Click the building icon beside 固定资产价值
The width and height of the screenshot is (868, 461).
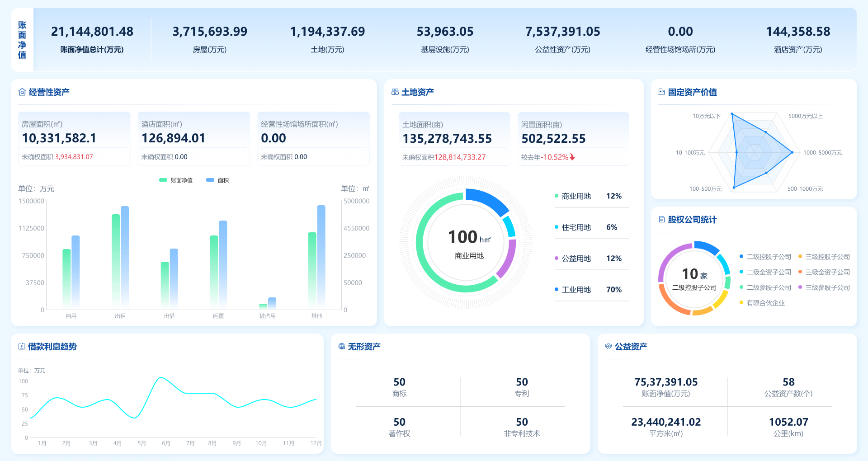[x=661, y=92]
